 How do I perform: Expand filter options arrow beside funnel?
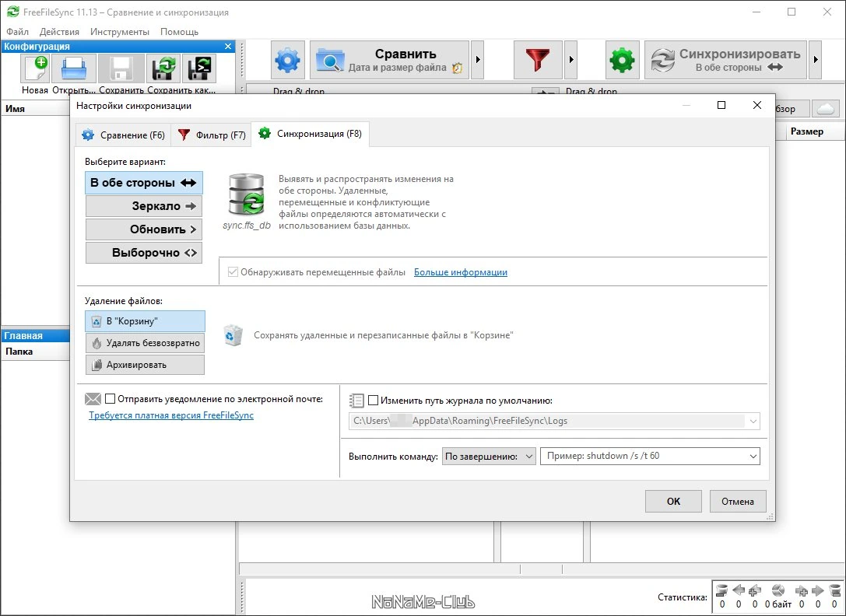(570, 60)
